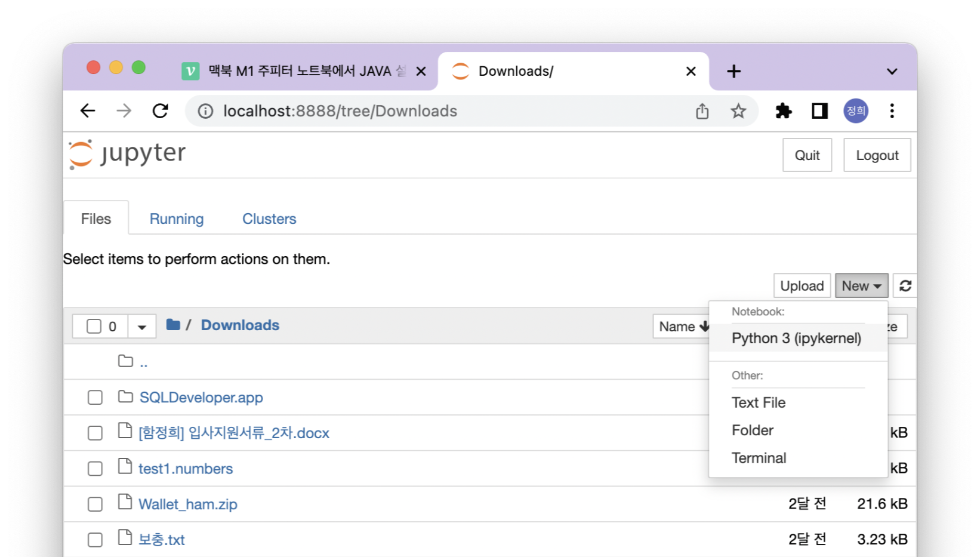Click the folder icon in breadcrumb

[x=173, y=325]
